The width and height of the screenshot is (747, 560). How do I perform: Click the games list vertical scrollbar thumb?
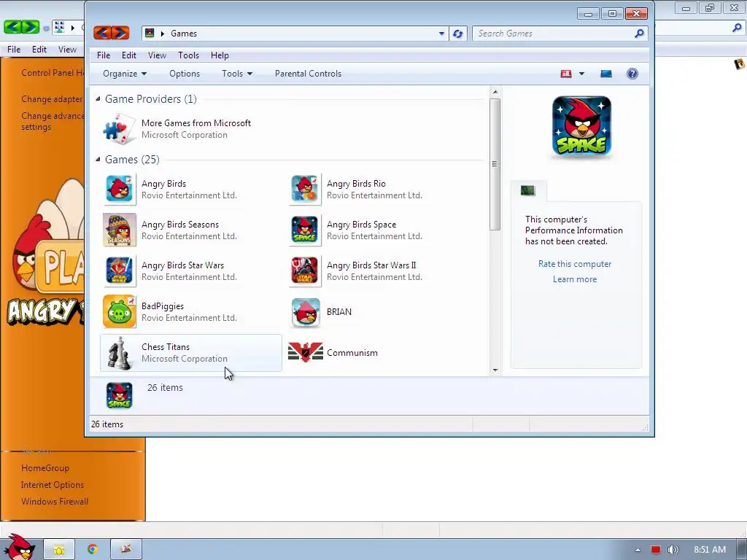[x=495, y=164]
